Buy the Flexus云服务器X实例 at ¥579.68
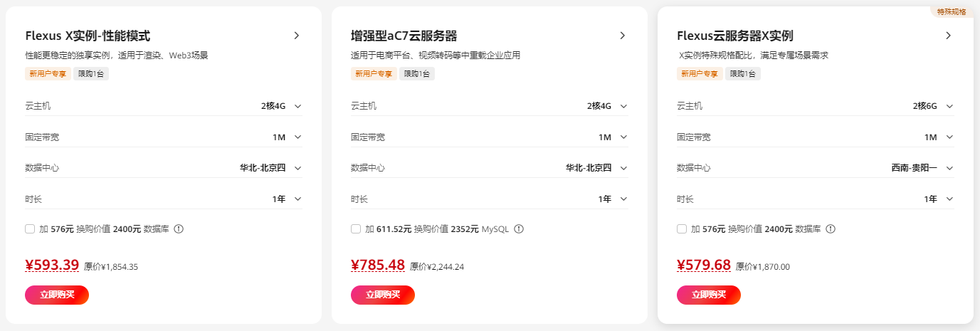This screenshot has height=331, width=980. coord(709,295)
